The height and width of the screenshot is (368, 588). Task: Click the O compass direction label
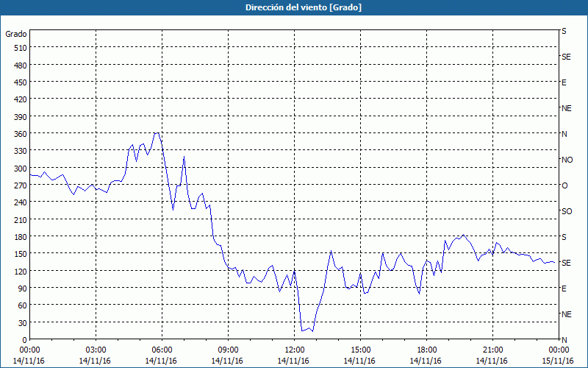point(564,185)
